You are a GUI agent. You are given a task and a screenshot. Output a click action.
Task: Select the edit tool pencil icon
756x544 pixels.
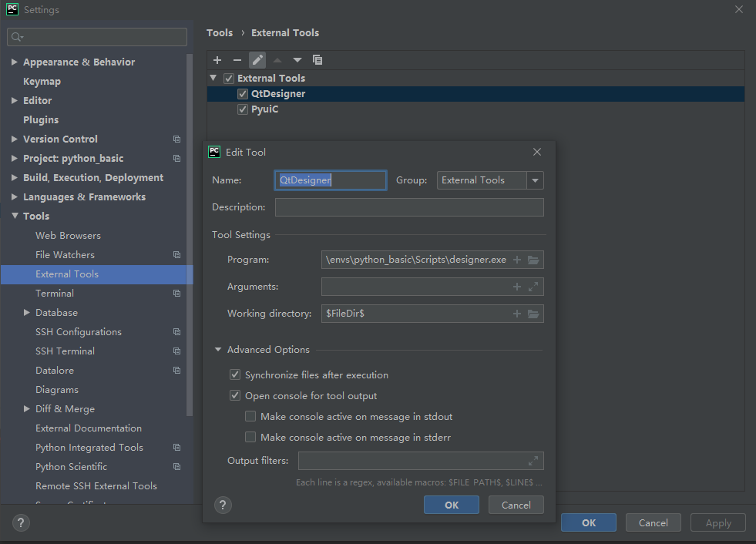pos(257,59)
